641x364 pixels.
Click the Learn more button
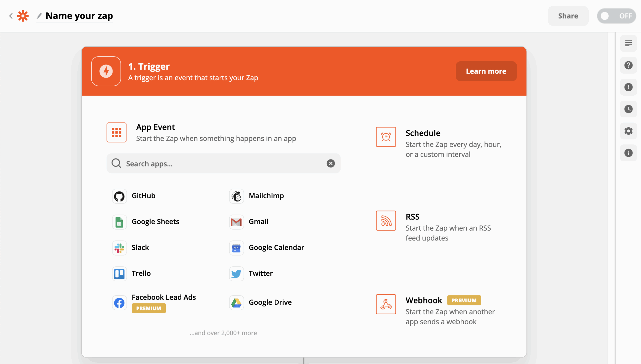[486, 71]
